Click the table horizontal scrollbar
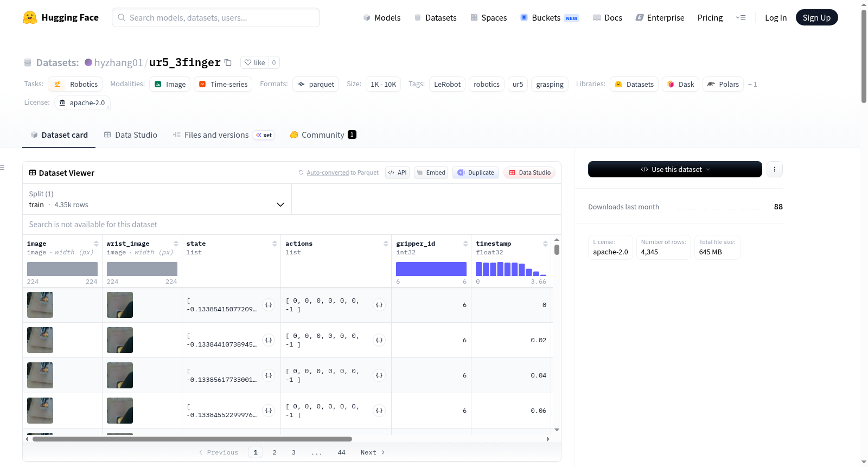The width and height of the screenshot is (868, 467). [192, 439]
